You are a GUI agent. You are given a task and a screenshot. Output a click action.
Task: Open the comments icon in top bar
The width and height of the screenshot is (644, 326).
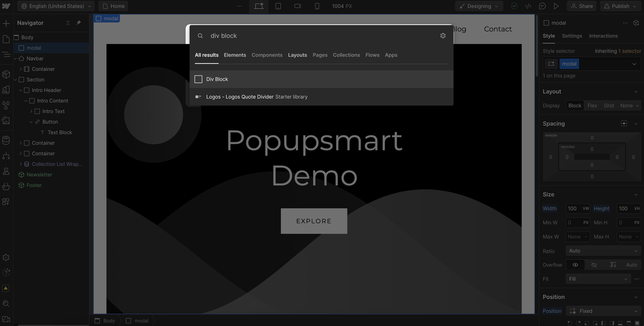tap(542, 6)
